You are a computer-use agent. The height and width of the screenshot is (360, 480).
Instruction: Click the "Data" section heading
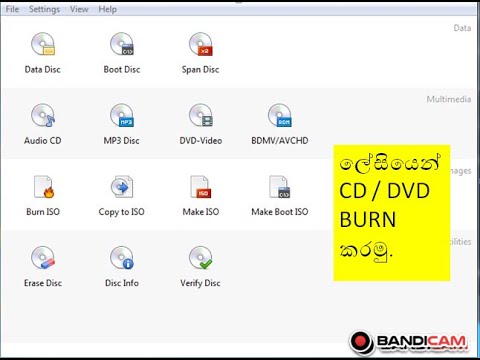(462, 28)
